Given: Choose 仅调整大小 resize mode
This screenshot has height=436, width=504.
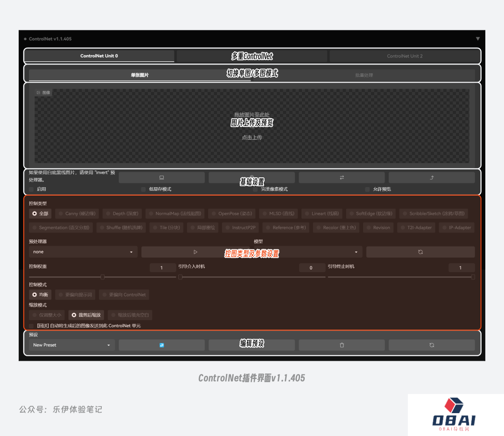Looking at the screenshot, I should pyautogui.click(x=47, y=315).
